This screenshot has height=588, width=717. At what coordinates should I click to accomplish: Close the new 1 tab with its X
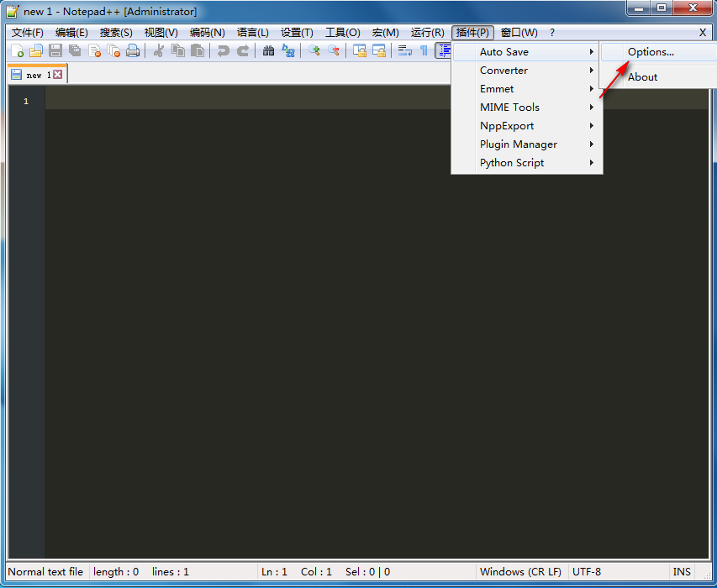click(58, 75)
